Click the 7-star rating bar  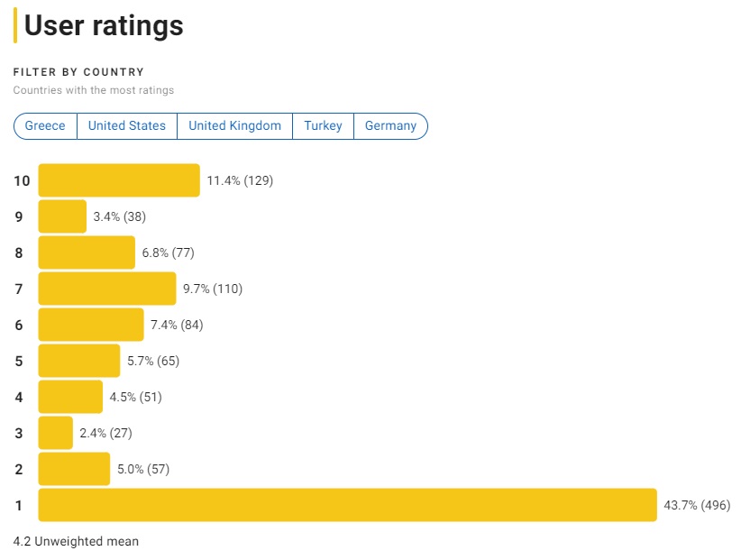click(107, 289)
